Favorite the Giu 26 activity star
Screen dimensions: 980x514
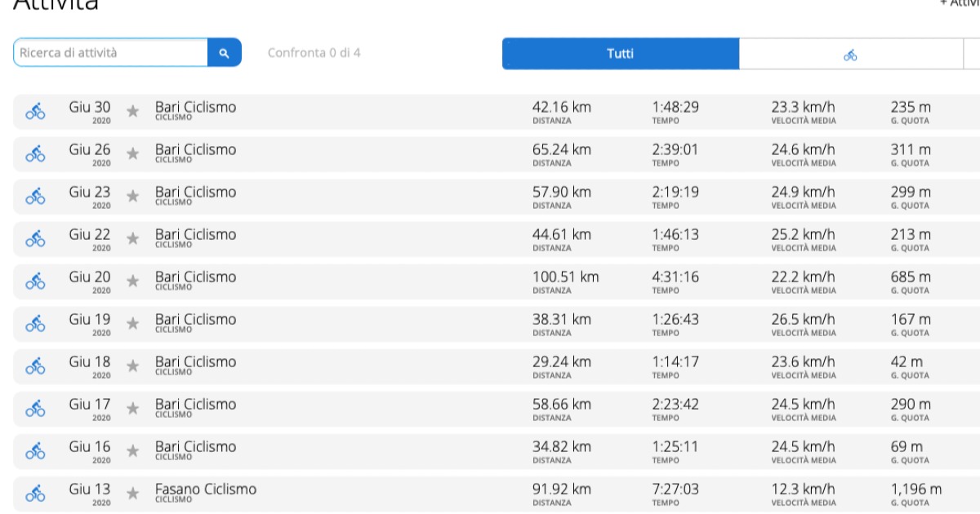133,153
